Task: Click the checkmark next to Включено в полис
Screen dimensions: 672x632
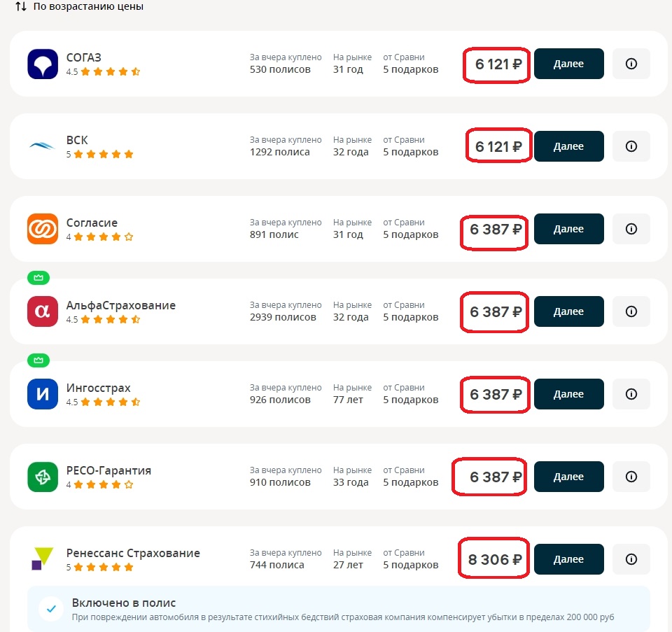Action: coord(51,609)
